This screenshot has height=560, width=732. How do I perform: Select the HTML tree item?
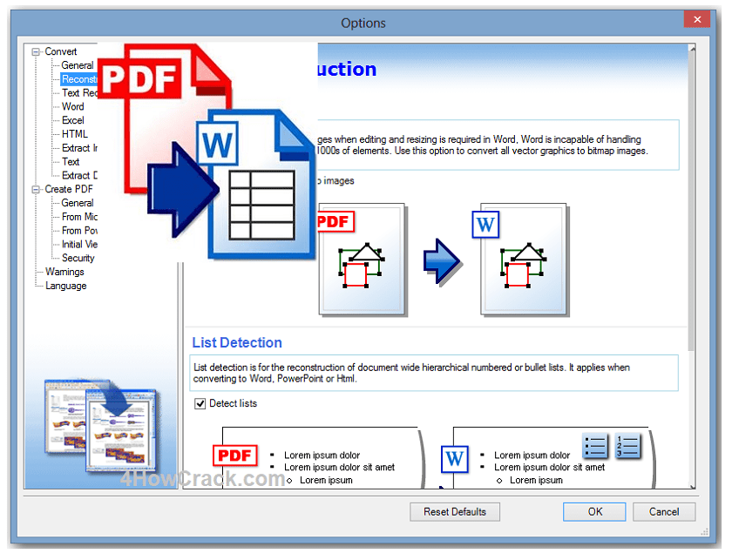pyautogui.click(x=75, y=134)
